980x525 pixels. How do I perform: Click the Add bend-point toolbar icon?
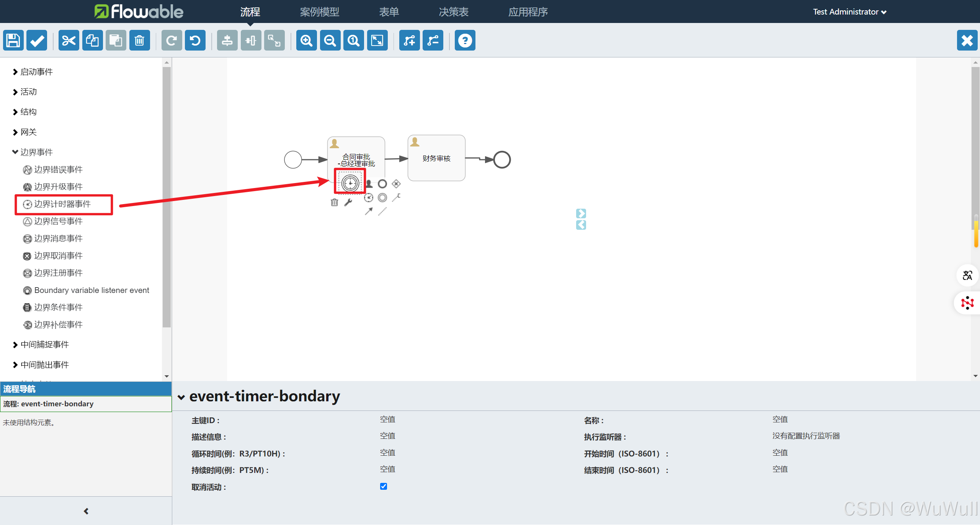click(x=409, y=40)
